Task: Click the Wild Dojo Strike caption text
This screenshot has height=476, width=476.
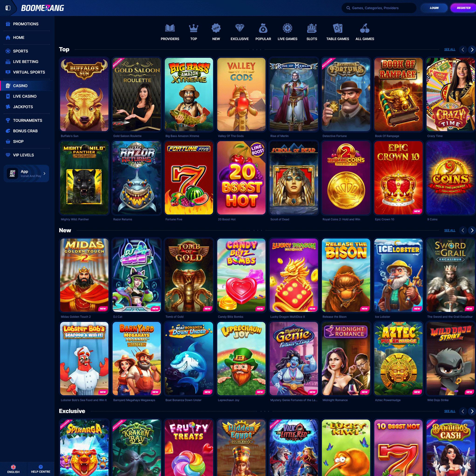Action: coord(438,400)
